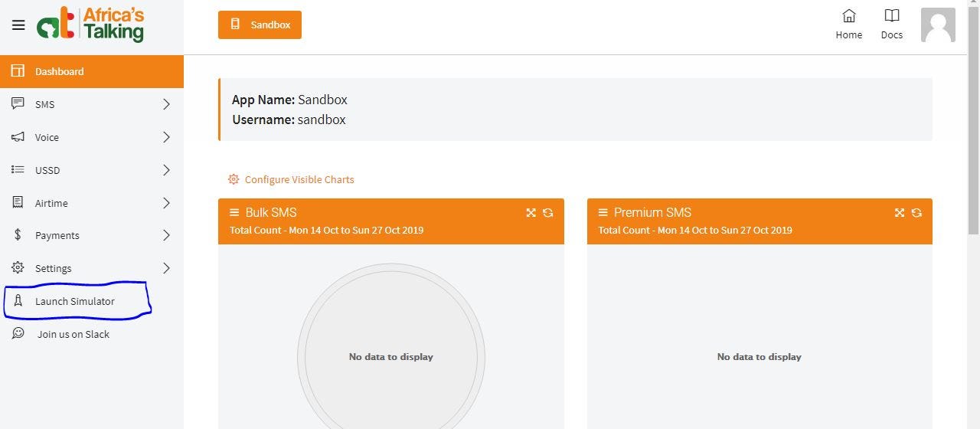Open the Bulk SMS chart menu icon

pos(234,212)
